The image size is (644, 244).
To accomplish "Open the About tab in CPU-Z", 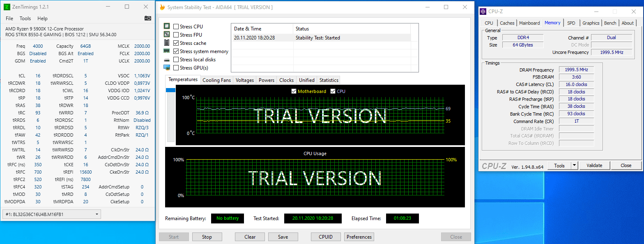I will [x=628, y=23].
